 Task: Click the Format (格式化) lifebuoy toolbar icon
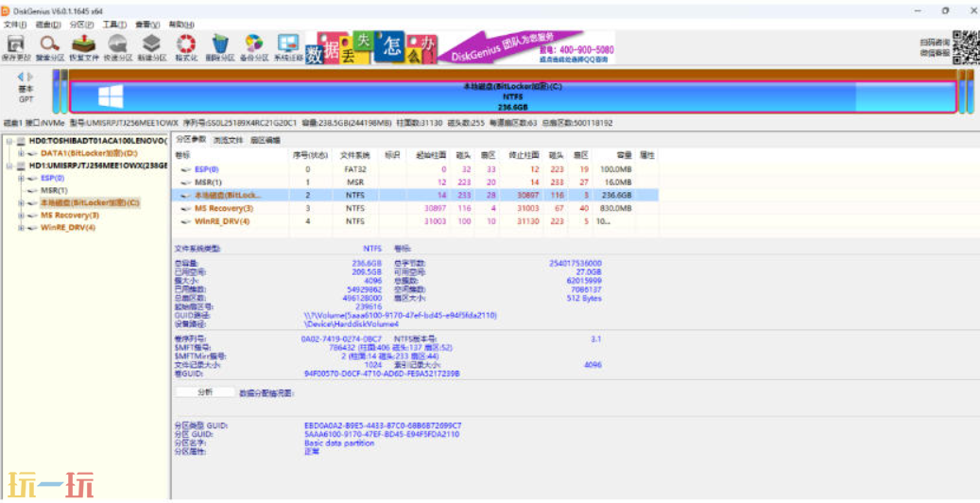[185, 47]
